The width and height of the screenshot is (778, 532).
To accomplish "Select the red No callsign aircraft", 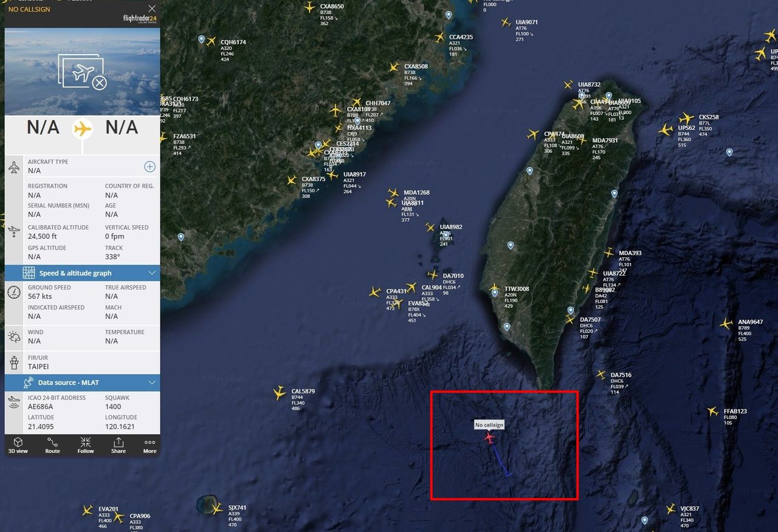I will [x=490, y=437].
